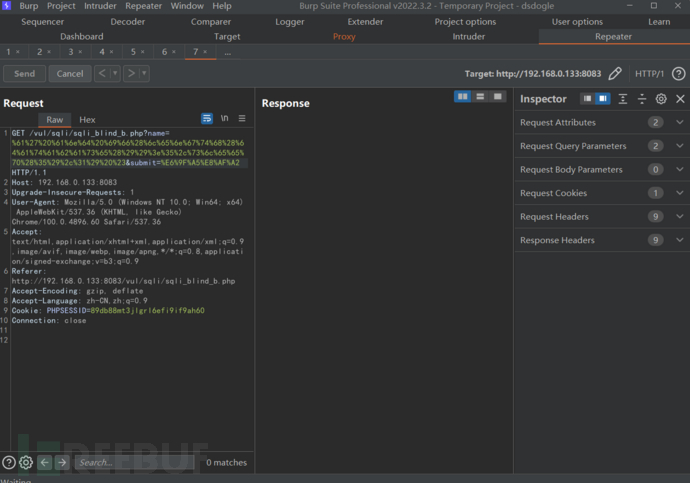Toggle show non-printable characters \n icon
Image resolution: width=690 pixels, height=483 pixels.
pyautogui.click(x=224, y=118)
